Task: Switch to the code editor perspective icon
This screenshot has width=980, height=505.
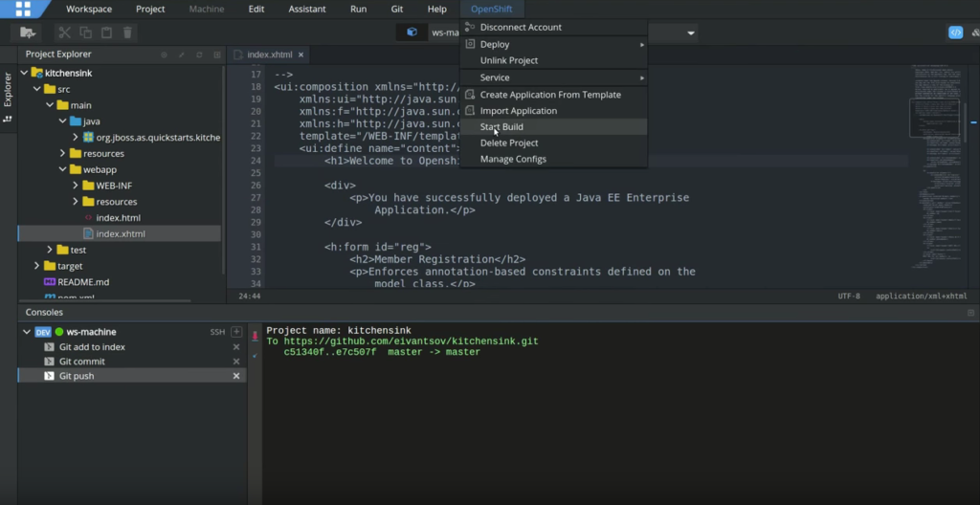Action: coord(954,33)
